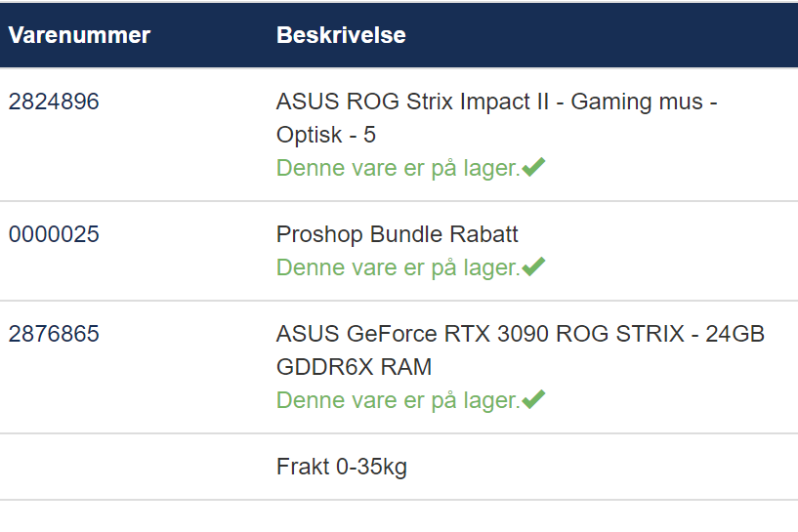Viewport: 798px width, 532px height.
Task: Click the Varenummer column header
Action: 79,35
